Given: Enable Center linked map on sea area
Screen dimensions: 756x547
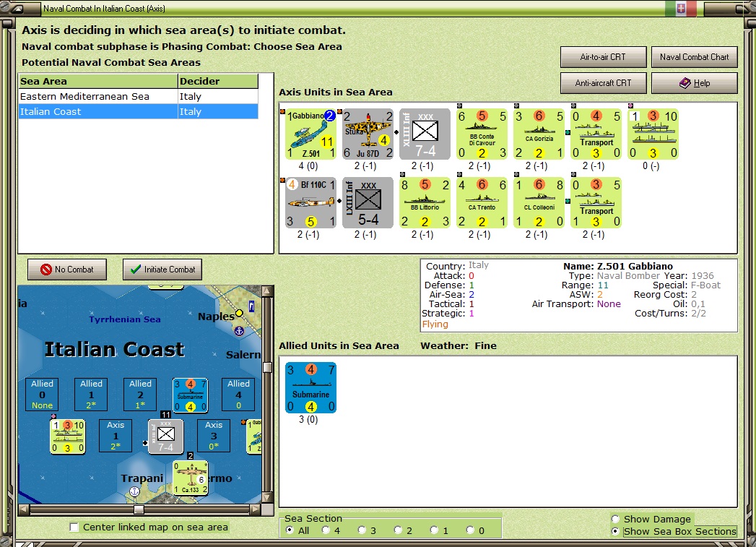Looking at the screenshot, I should click(74, 527).
